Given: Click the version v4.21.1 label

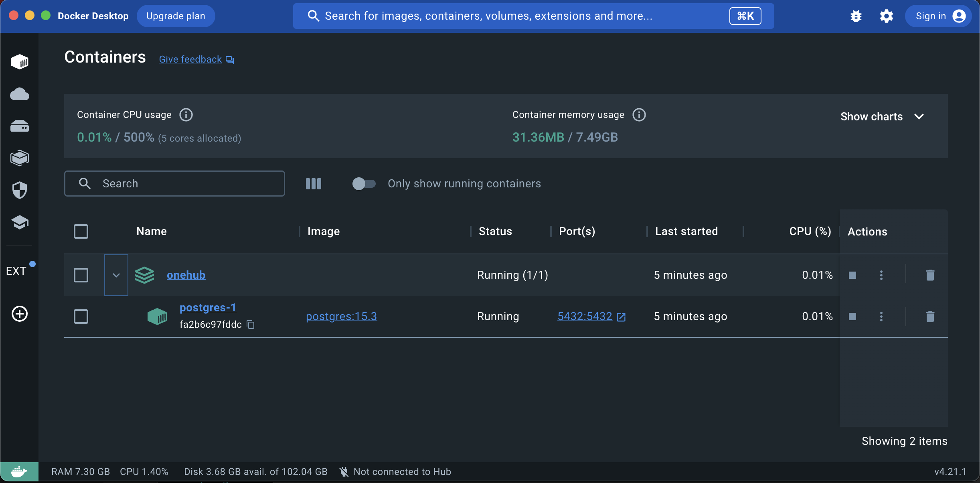Looking at the screenshot, I should pyautogui.click(x=950, y=472).
